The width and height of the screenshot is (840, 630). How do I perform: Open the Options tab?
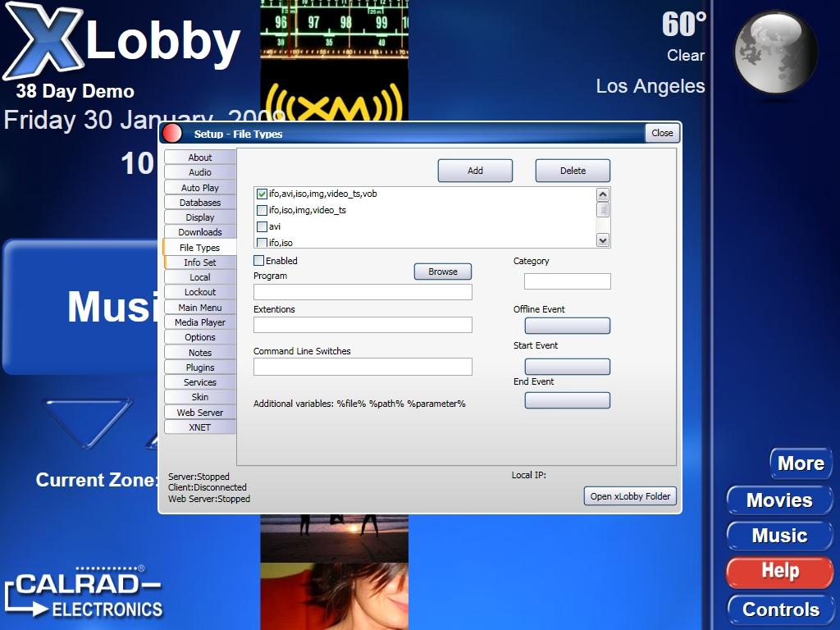pos(200,337)
